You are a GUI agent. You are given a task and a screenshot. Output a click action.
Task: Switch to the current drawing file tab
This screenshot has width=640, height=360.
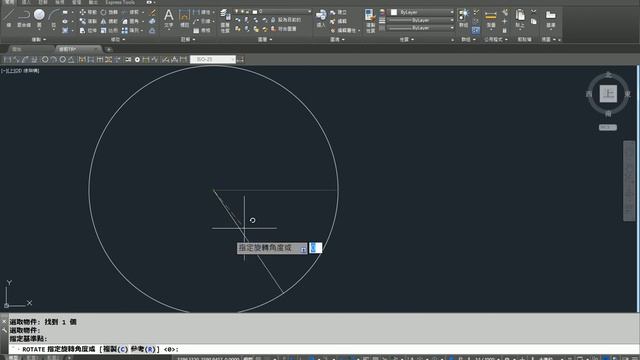(x=78, y=49)
